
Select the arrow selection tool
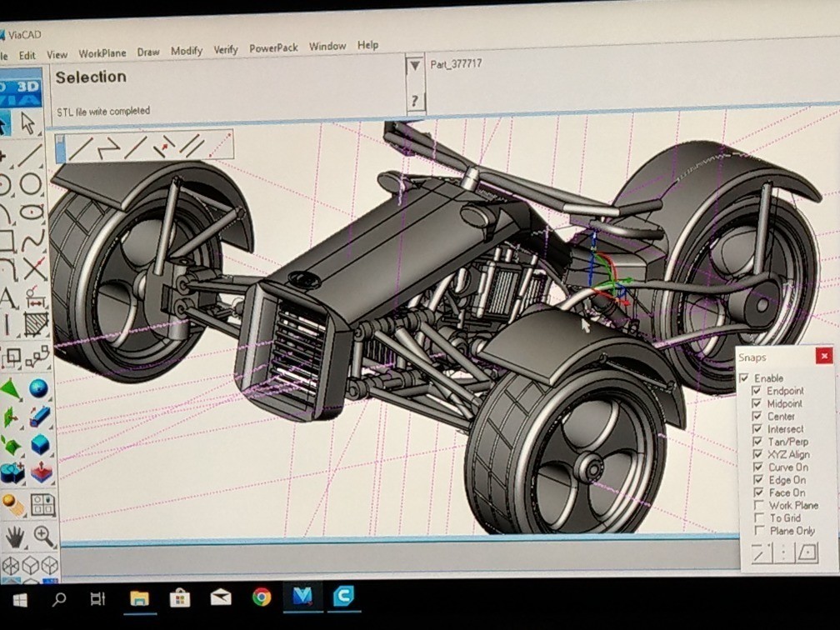(x=29, y=124)
